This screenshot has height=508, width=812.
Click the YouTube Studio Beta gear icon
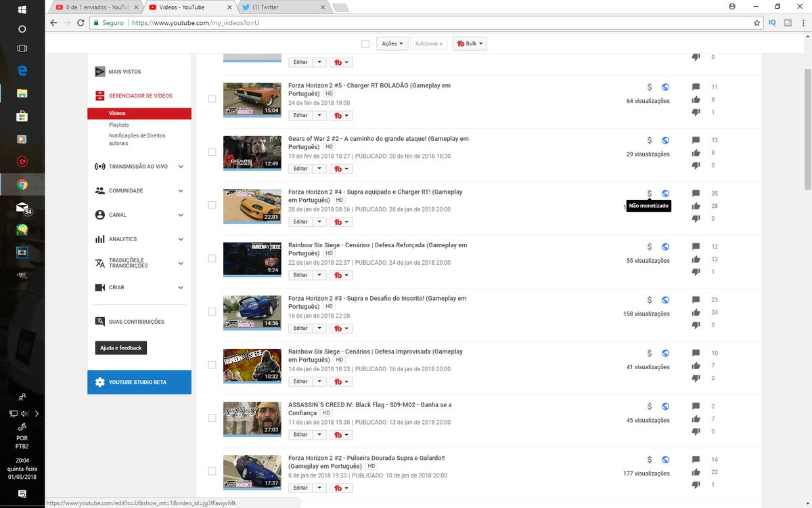[x=100, y=382]
